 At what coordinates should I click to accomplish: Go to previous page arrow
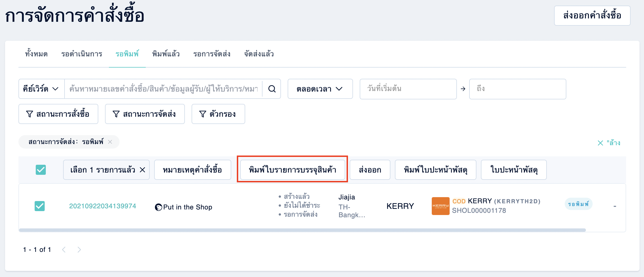coord(64,250)
